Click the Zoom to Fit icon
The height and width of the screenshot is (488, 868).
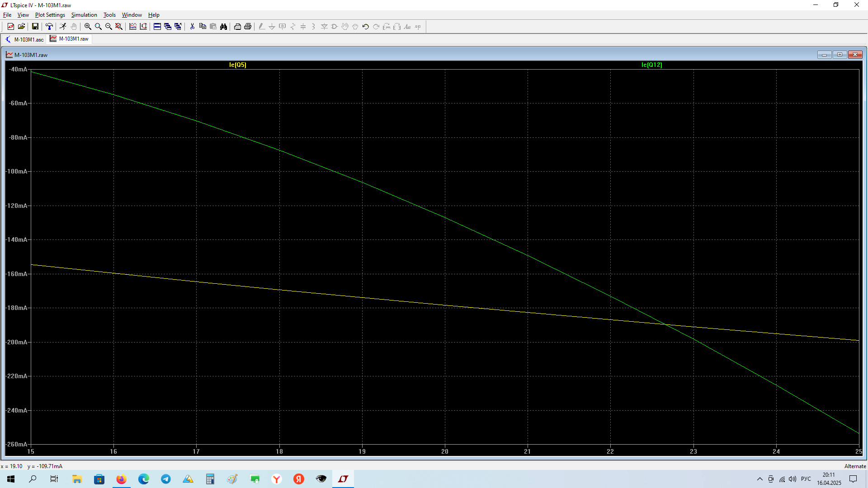(x=119, y=27)
